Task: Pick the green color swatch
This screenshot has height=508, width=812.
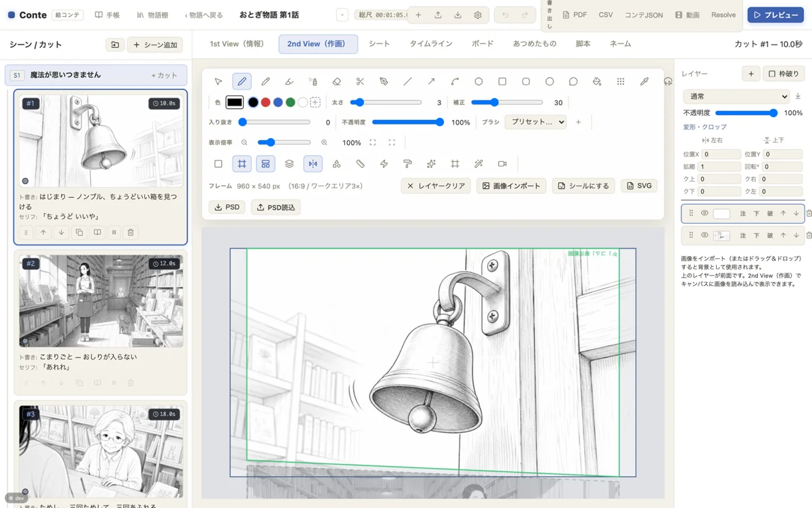Action: click(290, 102)
